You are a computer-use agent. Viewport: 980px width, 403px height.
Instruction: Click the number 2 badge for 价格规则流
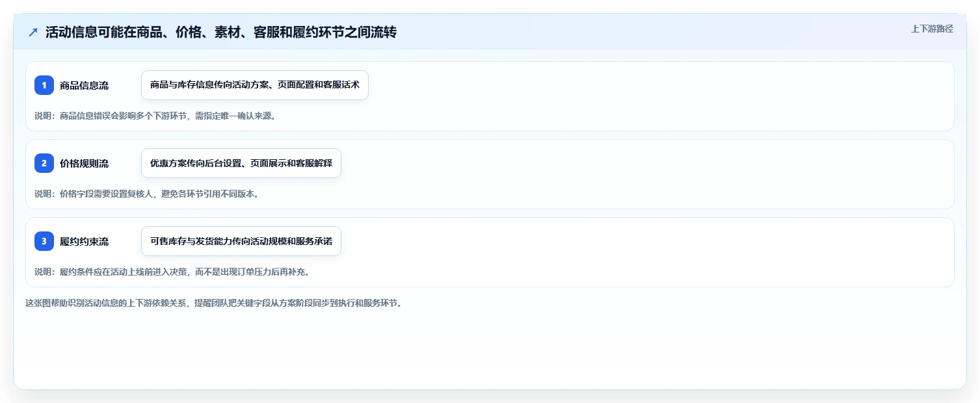(x=44, y=163)
